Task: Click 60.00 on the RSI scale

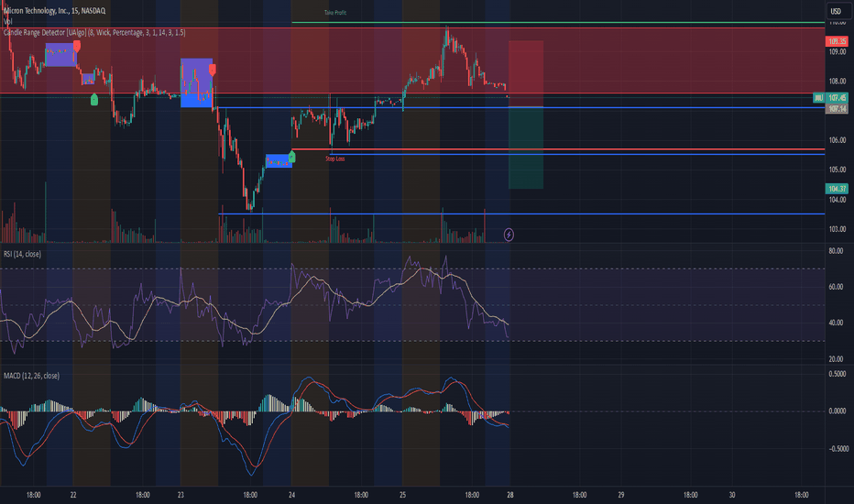Action: point(836,287)
